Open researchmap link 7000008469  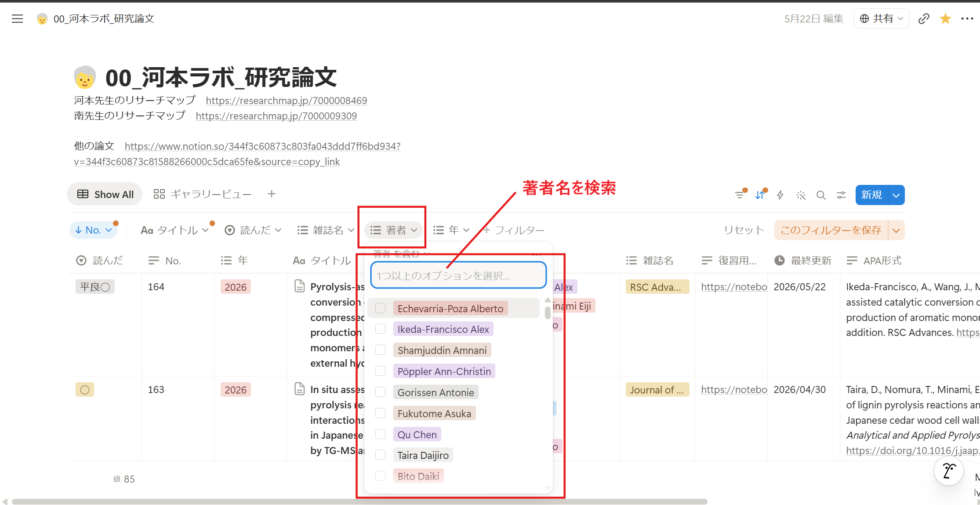coord(287,101)
